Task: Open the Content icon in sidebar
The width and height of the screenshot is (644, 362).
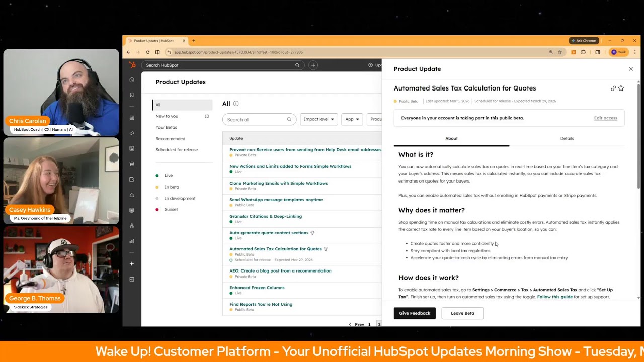Action: pyautogui.click(x=132, y=148)
